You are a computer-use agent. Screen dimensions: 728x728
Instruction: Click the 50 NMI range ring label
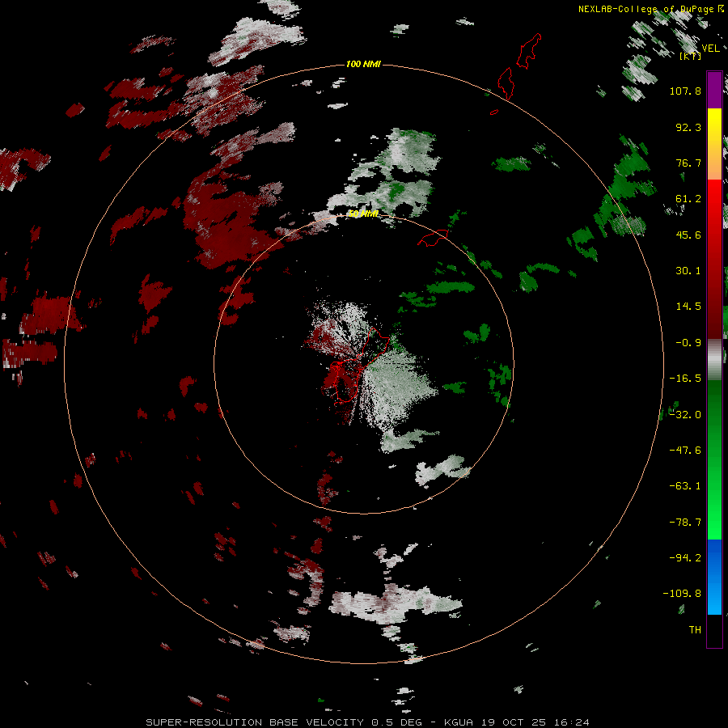click(363, 214)
